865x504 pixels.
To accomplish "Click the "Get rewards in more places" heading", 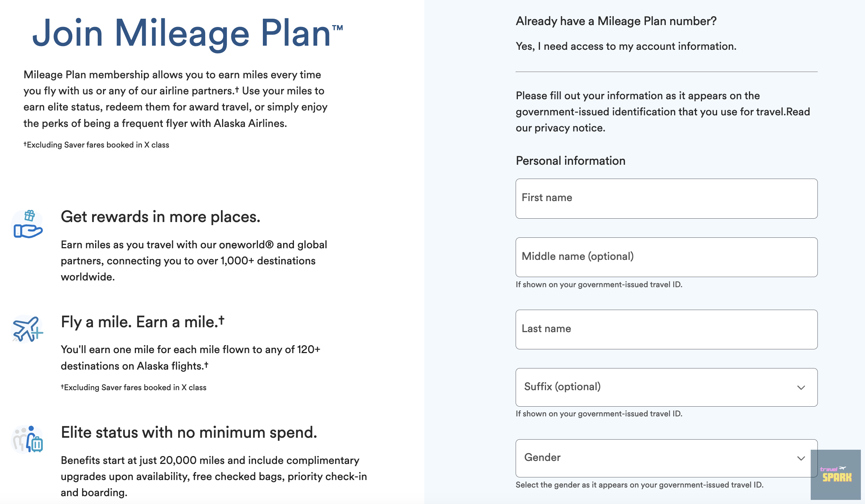I will (160, 217).
